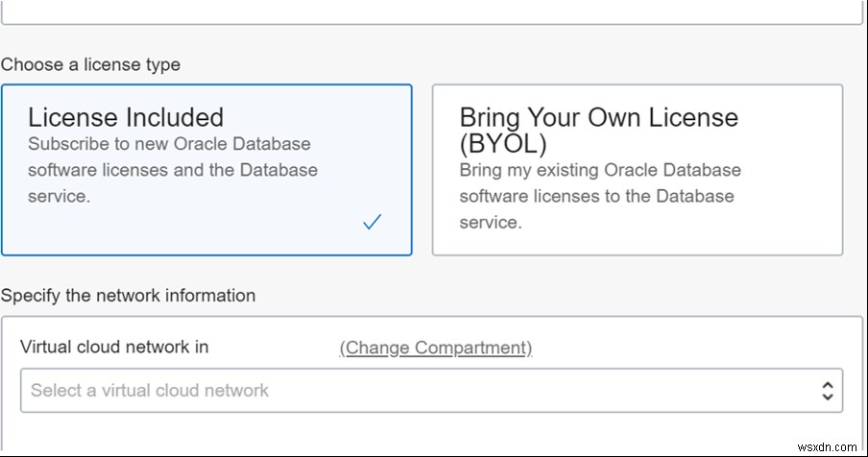The height and width of the screenshot is (457, 868).
Task: Open the Change Compartment link
Action: point(436,348)
